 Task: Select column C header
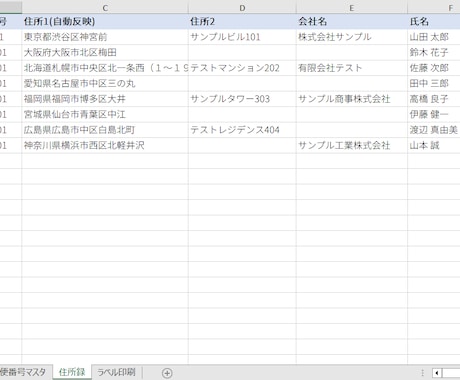point(105,7)
